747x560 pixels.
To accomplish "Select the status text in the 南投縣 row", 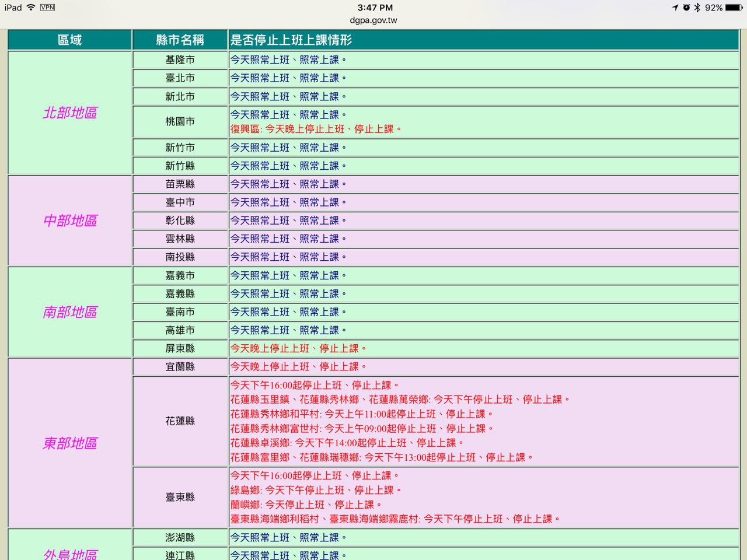I will [289, 257].
